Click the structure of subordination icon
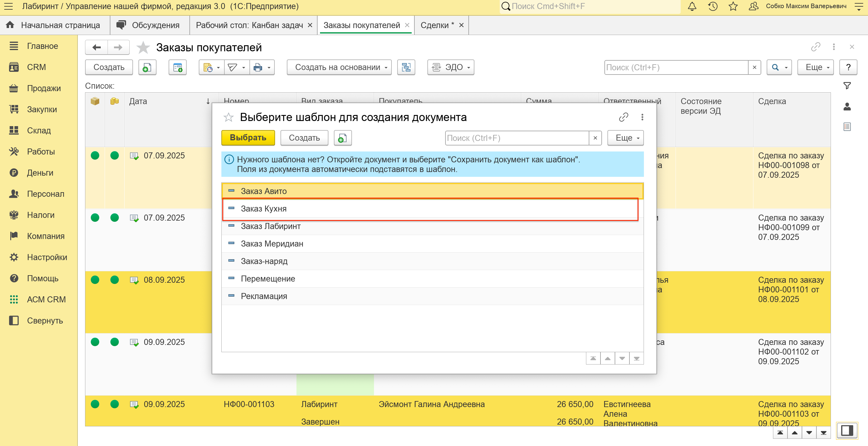 pyautogui.click(x=406, y=67)
